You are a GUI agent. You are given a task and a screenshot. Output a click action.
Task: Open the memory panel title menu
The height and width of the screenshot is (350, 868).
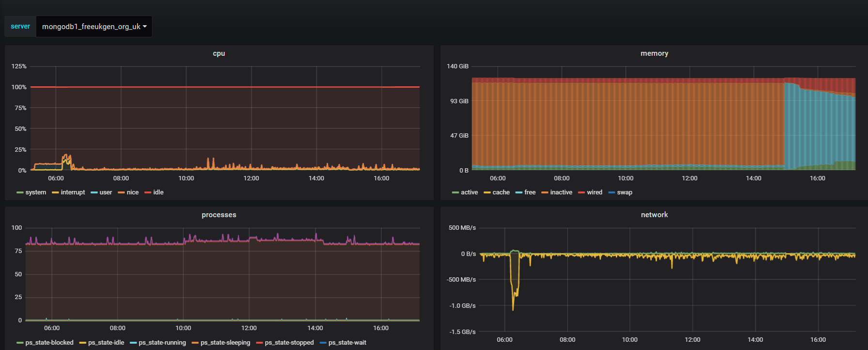pos(654,53)
